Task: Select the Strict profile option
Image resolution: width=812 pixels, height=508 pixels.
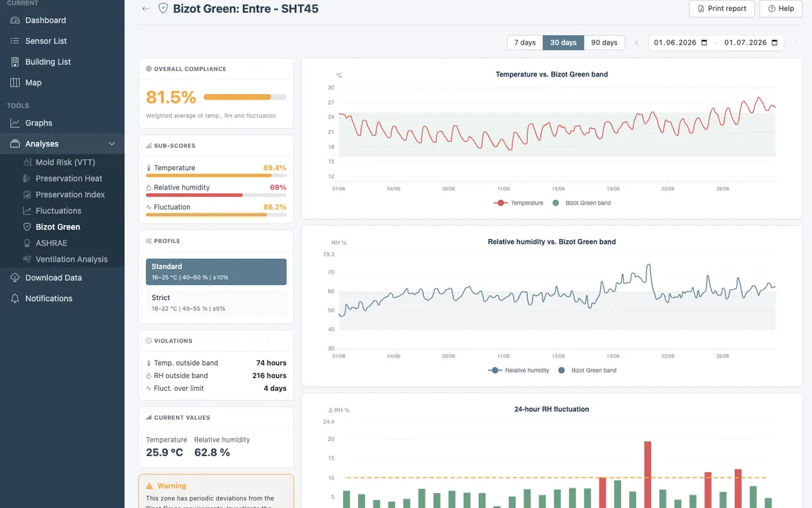Action: point(216,303)
